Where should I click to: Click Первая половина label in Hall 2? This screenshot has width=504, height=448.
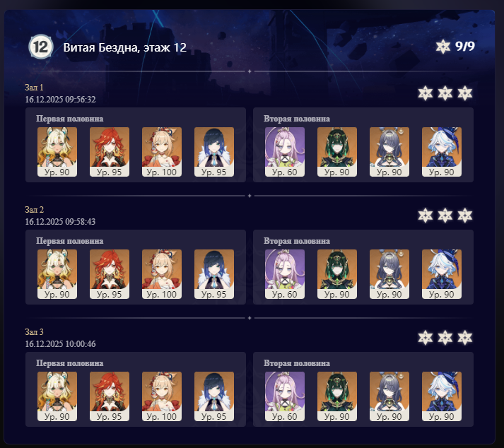(70, 241)
